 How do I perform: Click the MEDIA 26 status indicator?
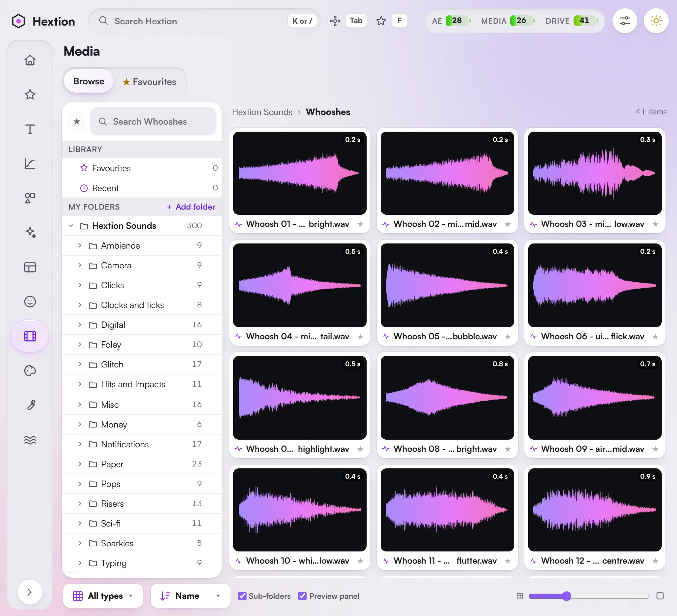click(508, 21)
